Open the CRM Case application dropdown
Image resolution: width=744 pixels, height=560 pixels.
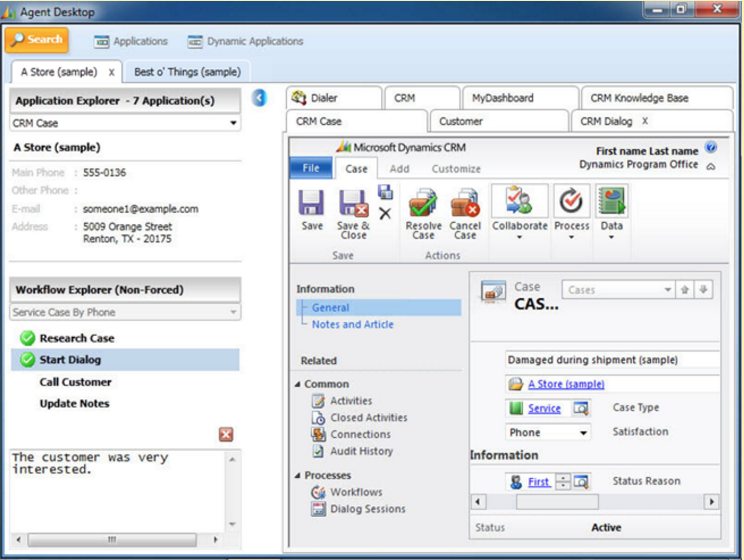233,123
